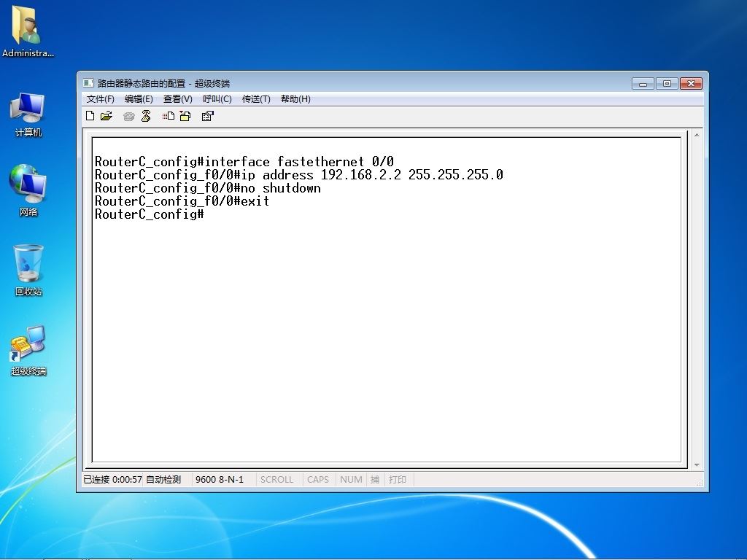Click the '自动检测' status bar entry
Image resolution: width=747 pixels, height=560 pixels.
click(163, 480)
